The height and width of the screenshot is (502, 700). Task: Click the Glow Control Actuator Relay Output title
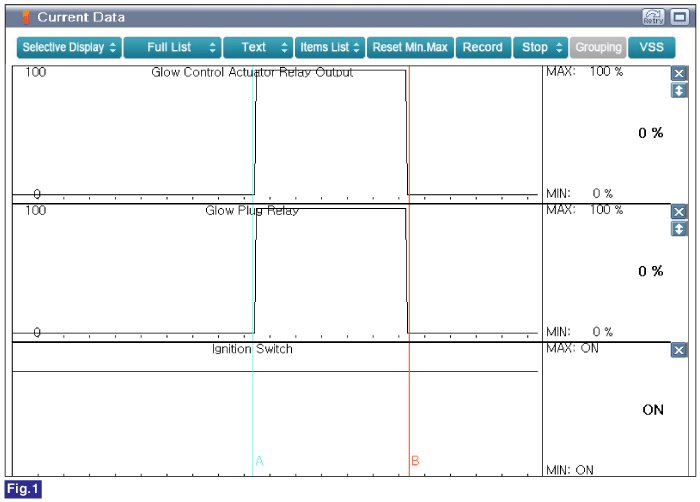tap(252, 72)
